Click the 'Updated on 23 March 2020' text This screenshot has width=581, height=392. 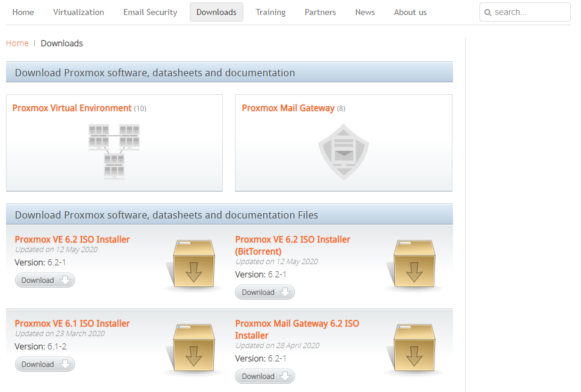pyautogui.click(x=60, y=334)
